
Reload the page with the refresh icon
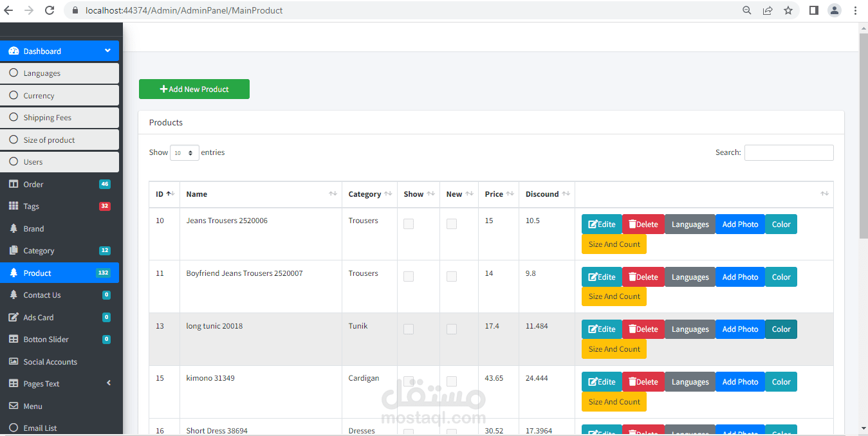[x=50, y=10]
